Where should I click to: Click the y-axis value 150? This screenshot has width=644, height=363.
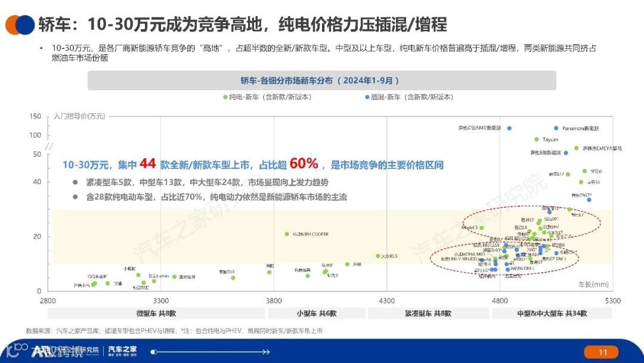click(x=35, y=116)
